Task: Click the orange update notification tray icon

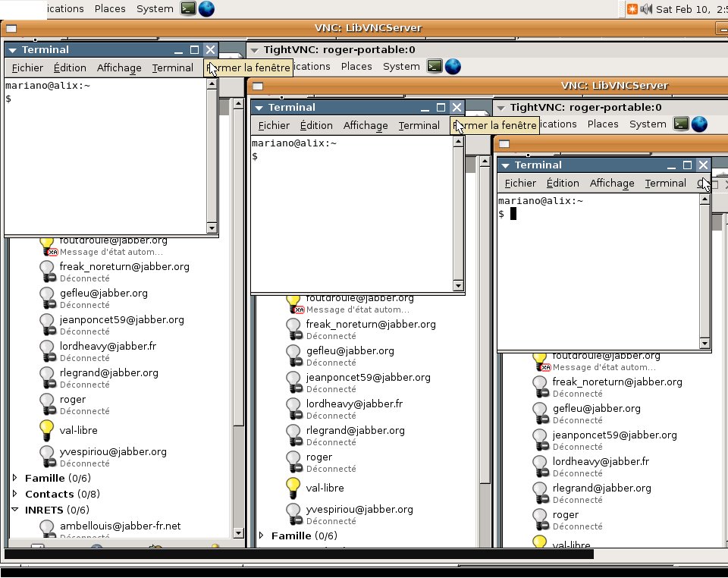Action: 632,9
